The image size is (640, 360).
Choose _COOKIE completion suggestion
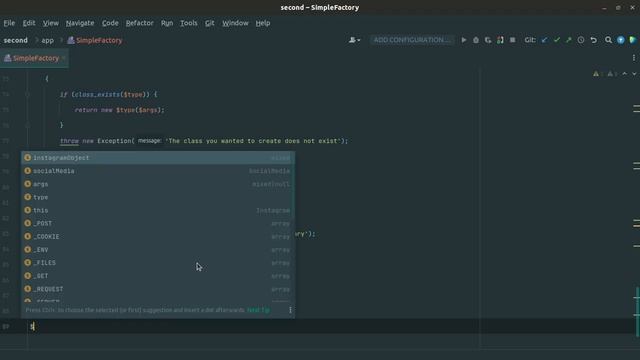(x=158, y=236)
